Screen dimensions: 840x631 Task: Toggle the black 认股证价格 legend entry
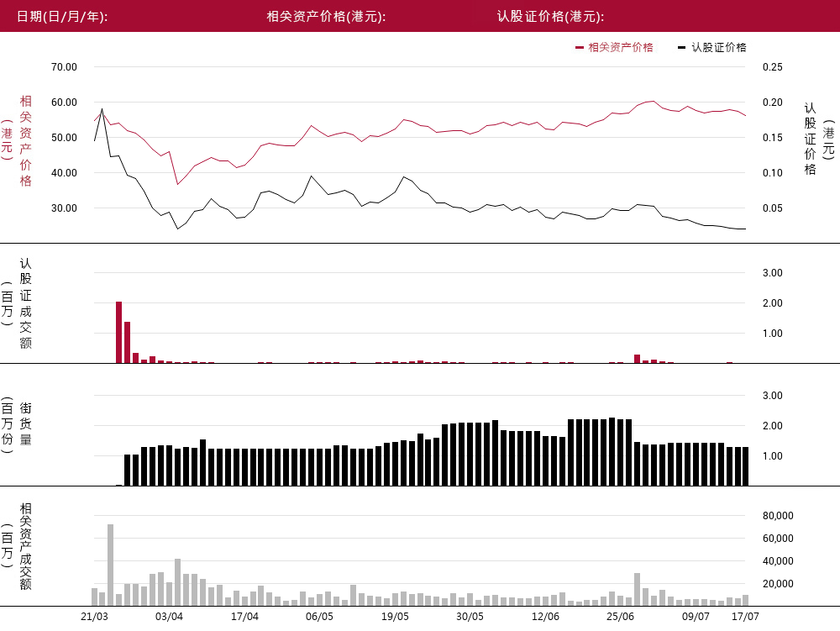pyautogui.click(x=712, y=47)
